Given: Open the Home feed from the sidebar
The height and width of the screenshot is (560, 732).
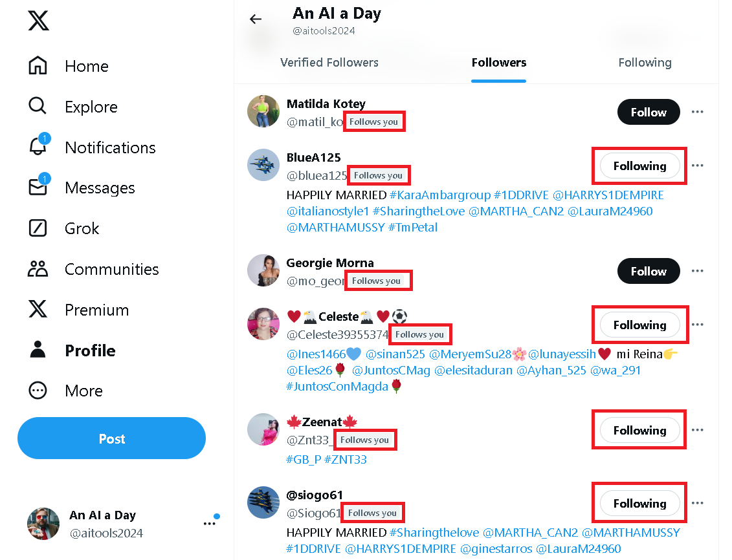Looking at the screenshot, I should tap(86, 66).
